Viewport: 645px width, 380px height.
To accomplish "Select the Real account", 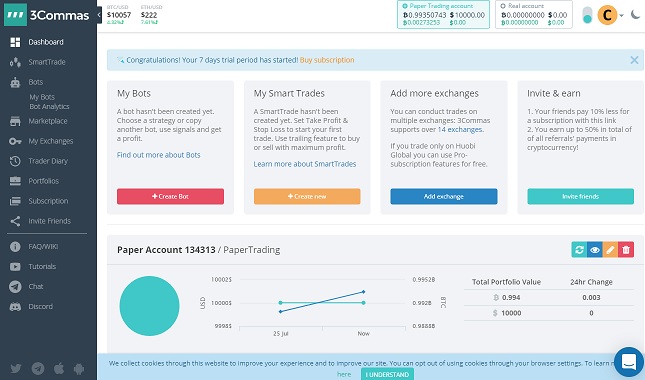I will (534, 14).
